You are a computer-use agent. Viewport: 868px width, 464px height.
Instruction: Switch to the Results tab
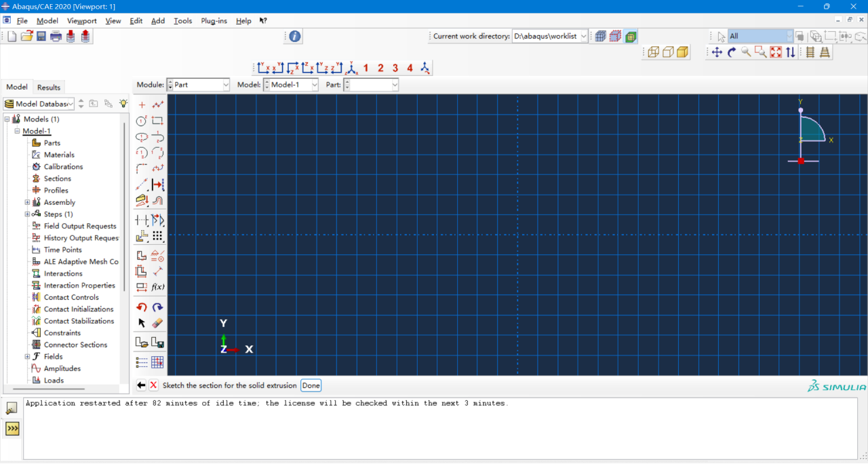point(49,88)
